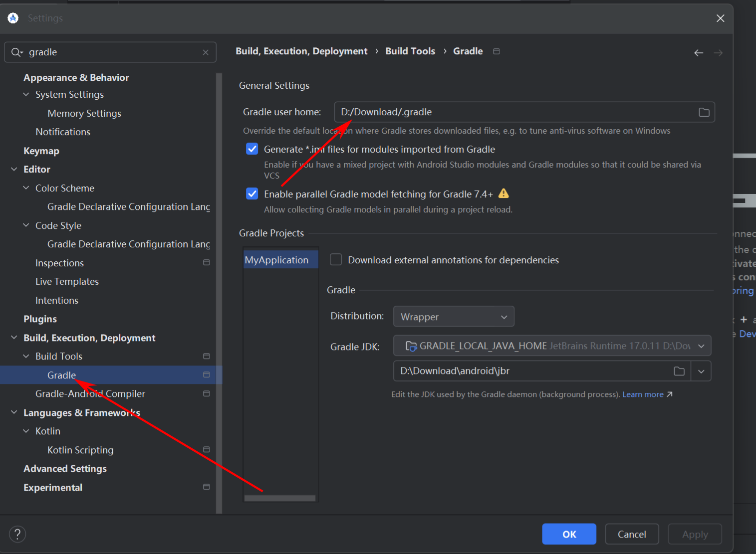Open Gradle Declarative Configuration under Color Scheme

point(129,206)
